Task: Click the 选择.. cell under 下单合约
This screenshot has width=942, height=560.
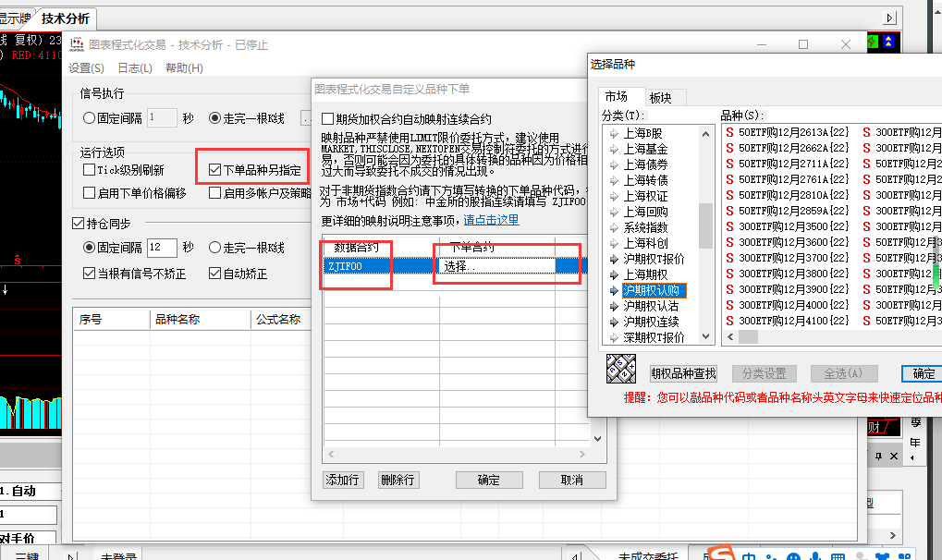Action: pos(496,265)
